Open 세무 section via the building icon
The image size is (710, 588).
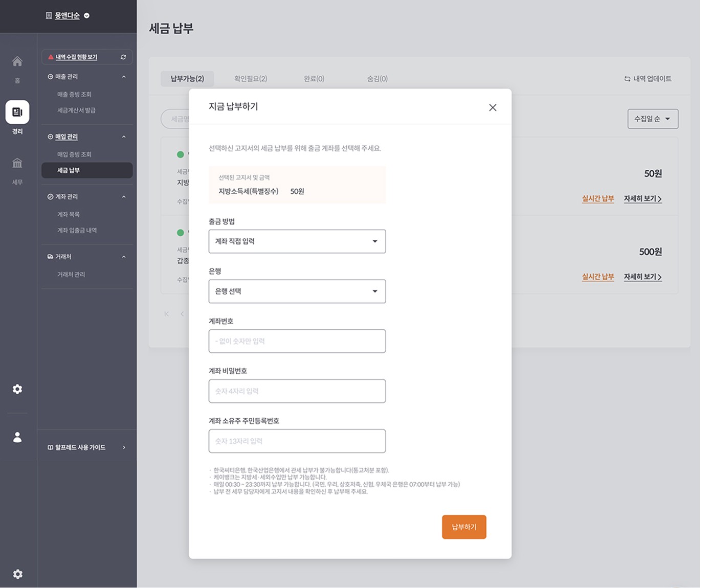(17, 163)
